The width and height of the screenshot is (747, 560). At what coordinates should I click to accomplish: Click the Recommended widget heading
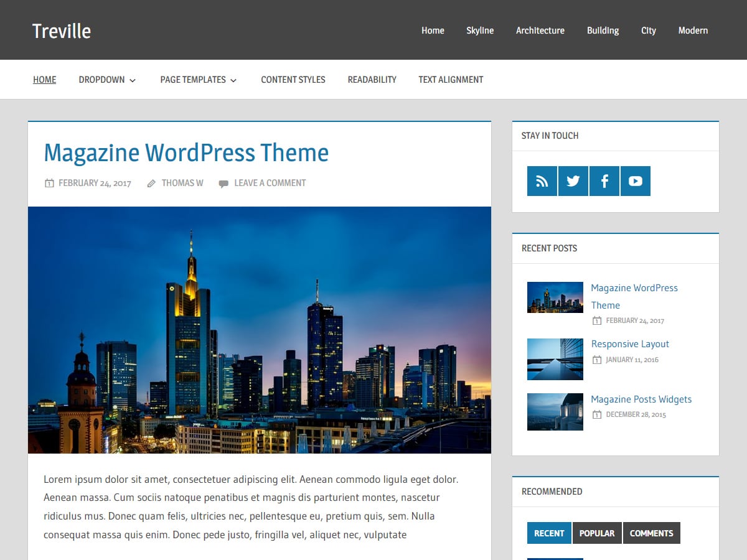[x=552, y=492]
